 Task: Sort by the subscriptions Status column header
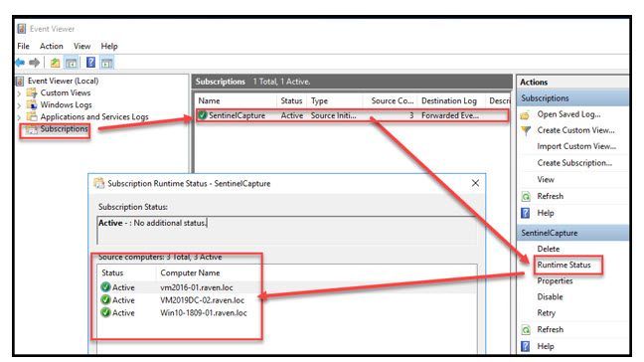click(x=291, y=100)
